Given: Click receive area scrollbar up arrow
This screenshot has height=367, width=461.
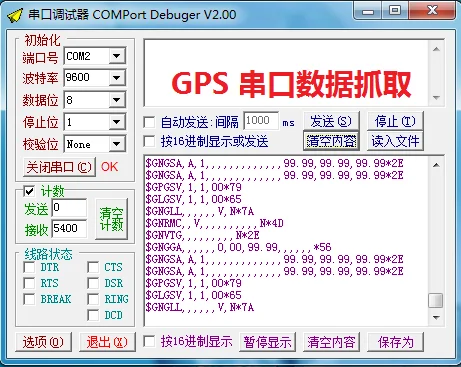Looking at the screenshot, I should click(x=436, y=165).
